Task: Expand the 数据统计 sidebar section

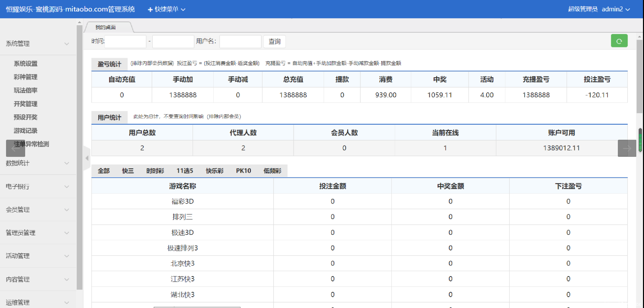Action: tap(38, 163)
